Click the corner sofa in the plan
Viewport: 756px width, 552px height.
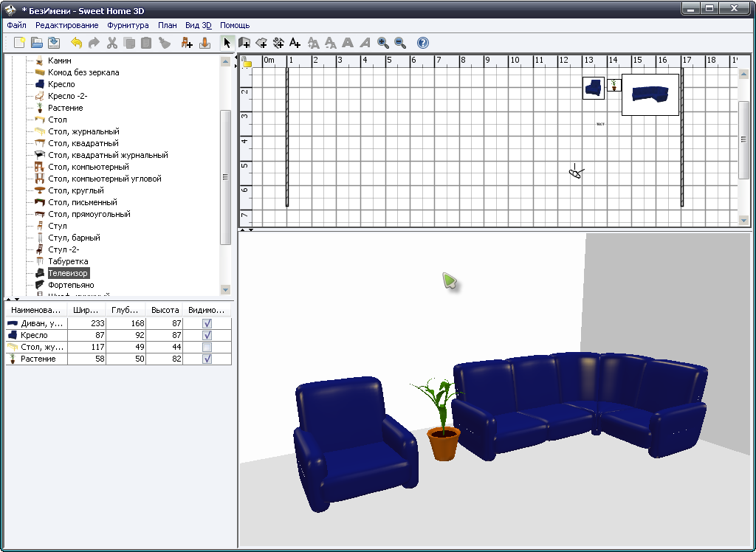click(x=650, y=94)
